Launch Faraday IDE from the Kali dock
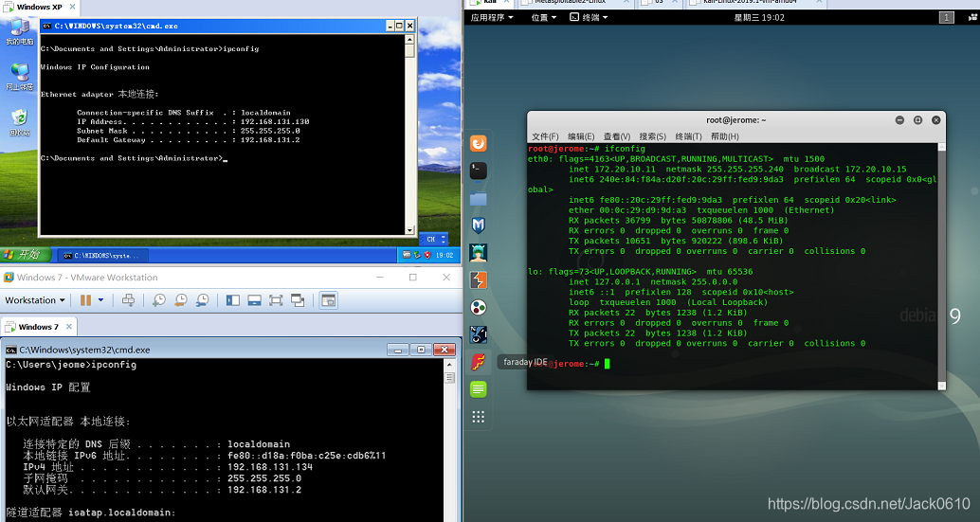The height and width of the screenshot is (522, 980). (478, 362)
